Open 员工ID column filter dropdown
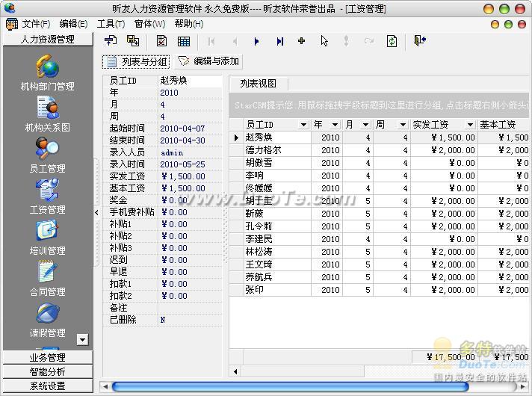The image size is (532, 396). 303,125
